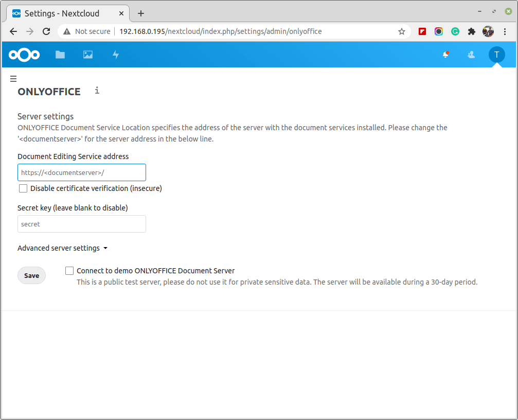Viewport: 518px width, 420px height.
Task: Open the browser Extensions puzzle icon
Action: click(x=471, y=31)
